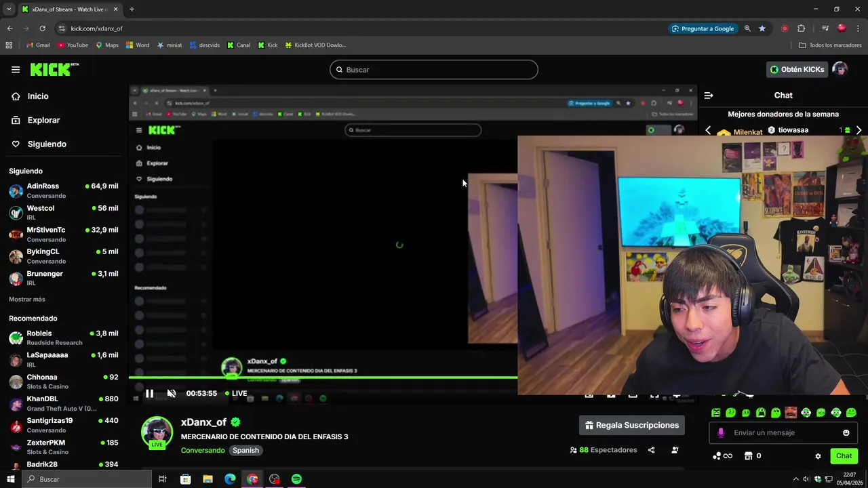Open Westcol channel in sidebar
This screenshot has width=868, height=488.
pyautogui.click(x=64, y=212)
